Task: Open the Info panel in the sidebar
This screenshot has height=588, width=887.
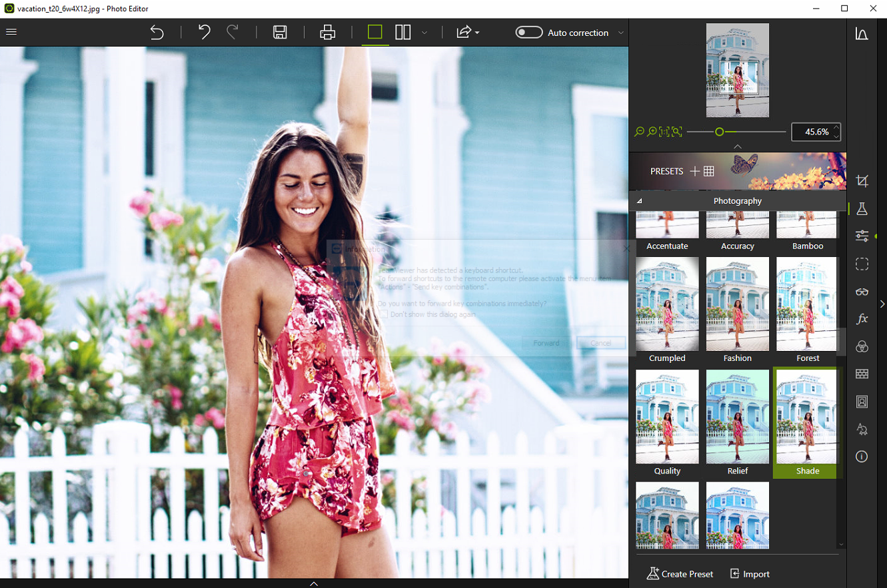Action: click(862, 456)
